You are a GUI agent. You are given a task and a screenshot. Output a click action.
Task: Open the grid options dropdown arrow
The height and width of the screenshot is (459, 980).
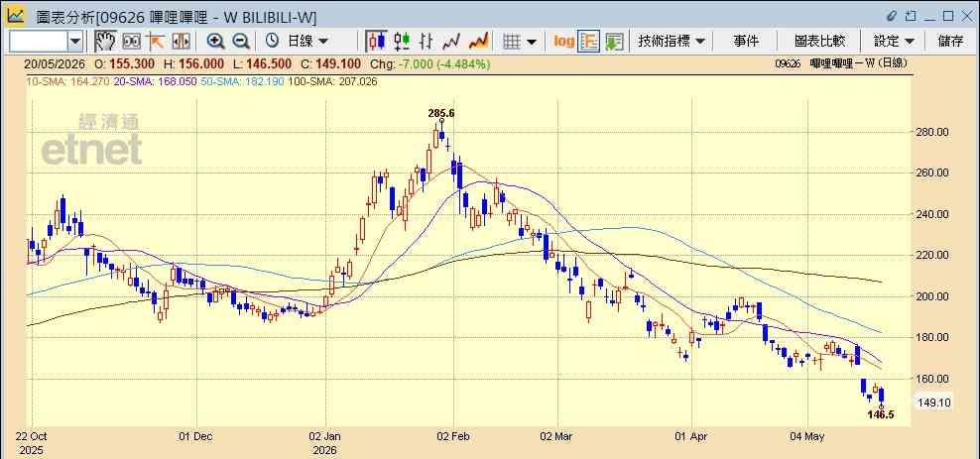[532, 42]
